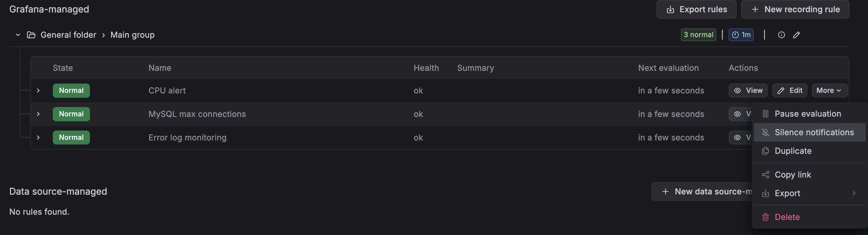Select Silence notifications from the menu
The width and height of the screenshot is (868, 235).
(x=810, y=132)
